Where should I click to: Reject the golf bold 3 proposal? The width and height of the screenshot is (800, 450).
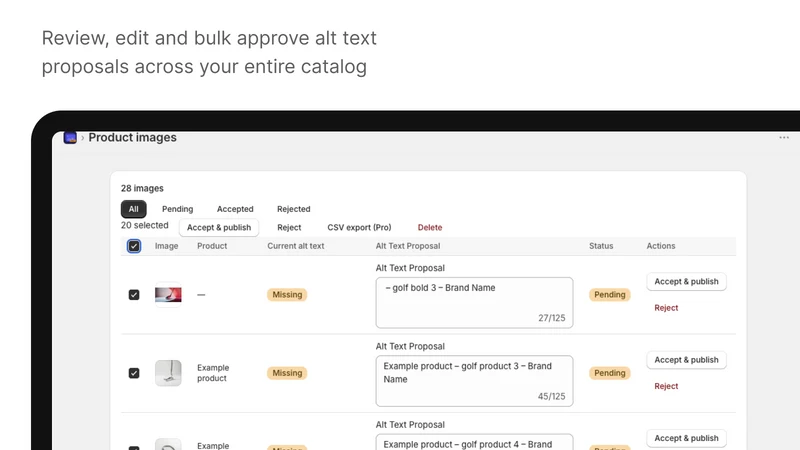coord(666,308)
